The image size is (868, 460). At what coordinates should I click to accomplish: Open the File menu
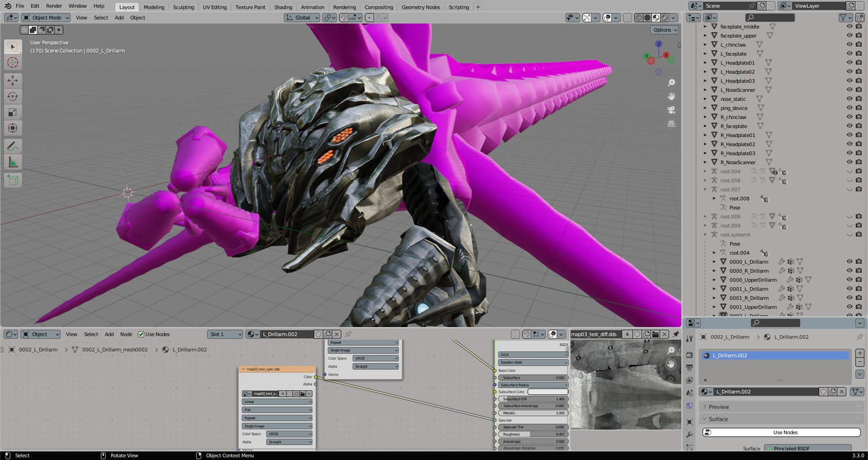(20, 6)
